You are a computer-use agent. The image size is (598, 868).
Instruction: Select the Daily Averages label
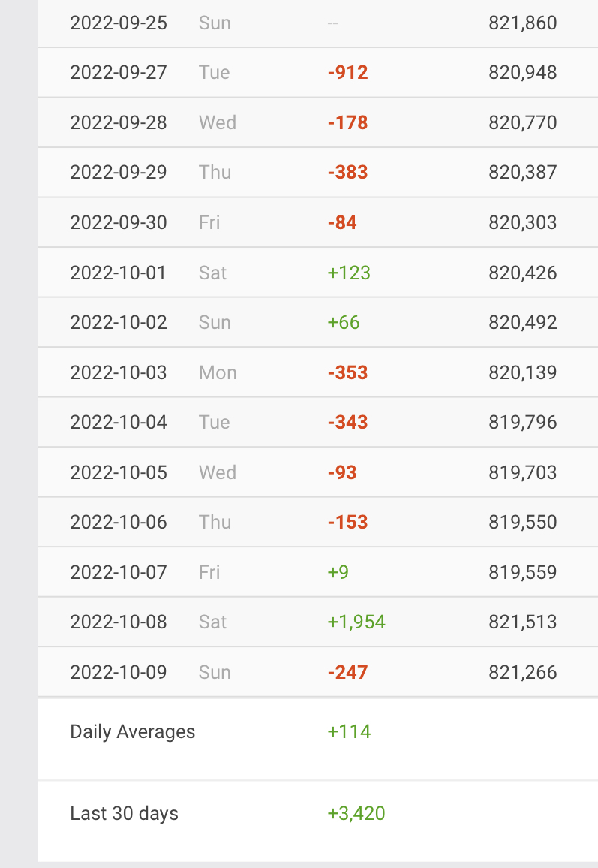[133, 732]
